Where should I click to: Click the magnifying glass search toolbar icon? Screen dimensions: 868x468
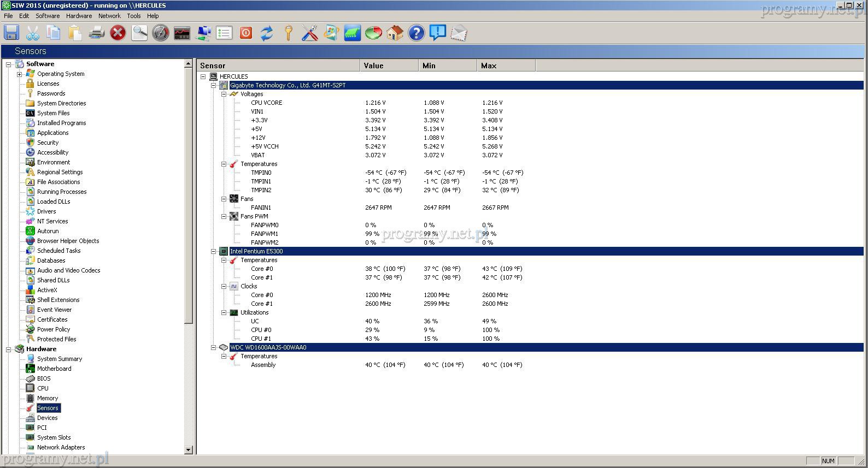[x=139, y=33]
